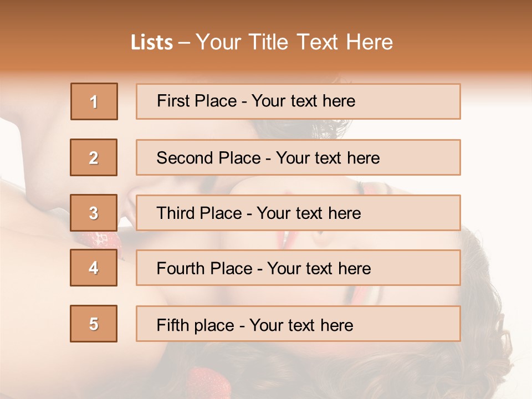Image resolution: width=532 pixels, height=399 pixels.
Task: Select the Fourth Place text bar
Action: (x=298, y=268)
